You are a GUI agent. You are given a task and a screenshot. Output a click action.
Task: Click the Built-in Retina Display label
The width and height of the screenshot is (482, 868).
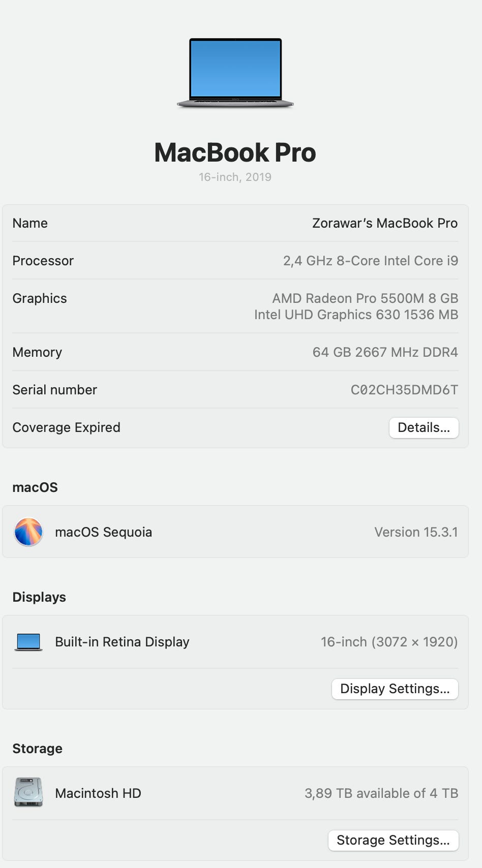coord(122,642)
